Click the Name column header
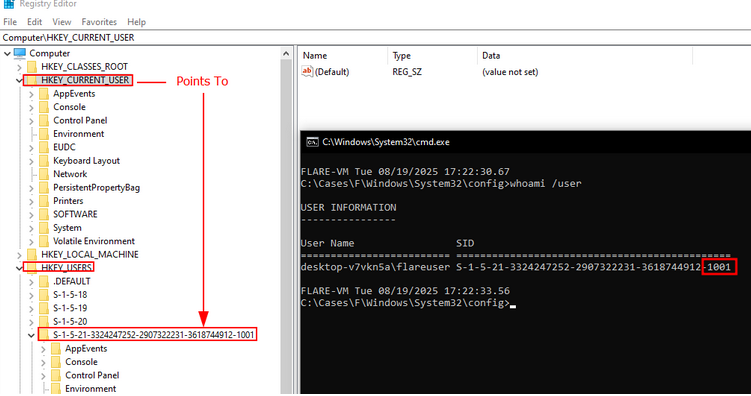Image resolution: width=751 pixels, height=396 pixels. point(343,56)
